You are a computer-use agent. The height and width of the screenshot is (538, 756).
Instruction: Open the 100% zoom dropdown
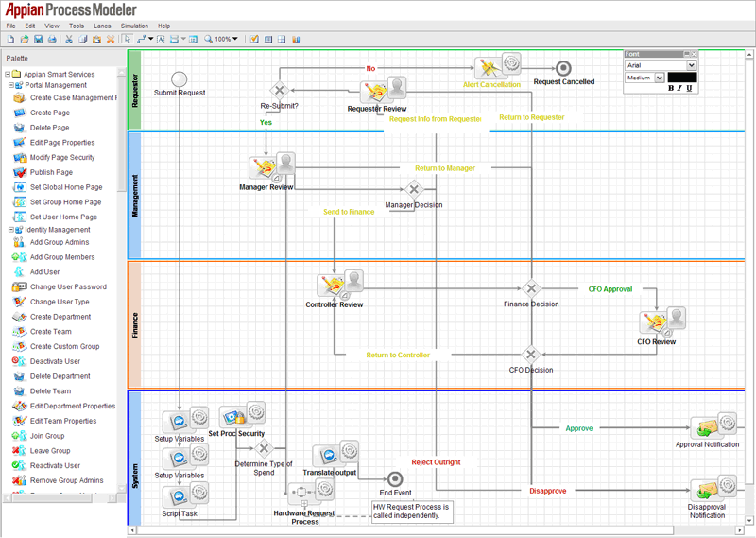[234, 39]
